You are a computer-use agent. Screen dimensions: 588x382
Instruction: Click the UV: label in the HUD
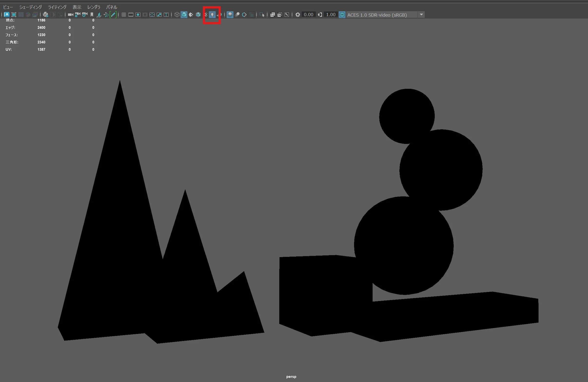tap(9, 50)
